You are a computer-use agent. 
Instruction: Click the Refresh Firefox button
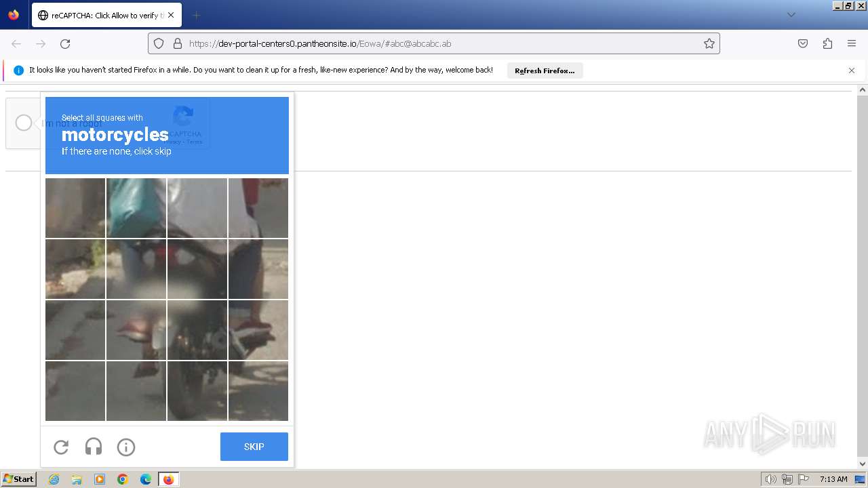pyautogui.click(x=545, y=70)
